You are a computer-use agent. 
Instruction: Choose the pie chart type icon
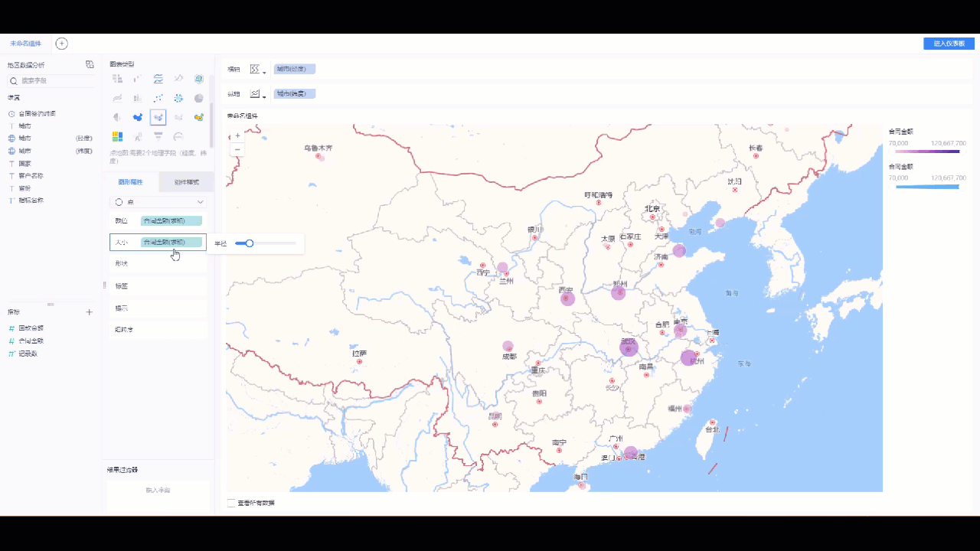pyautogui.click(x=199, y=98)
